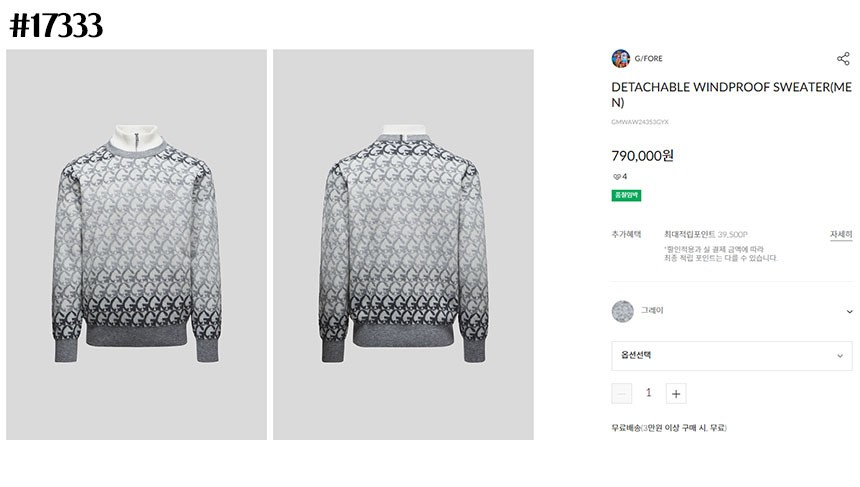Open the G/FORE brand name link
Viewport: 860px width, 487px height.
pyautogui.click(x=648, y=59)
